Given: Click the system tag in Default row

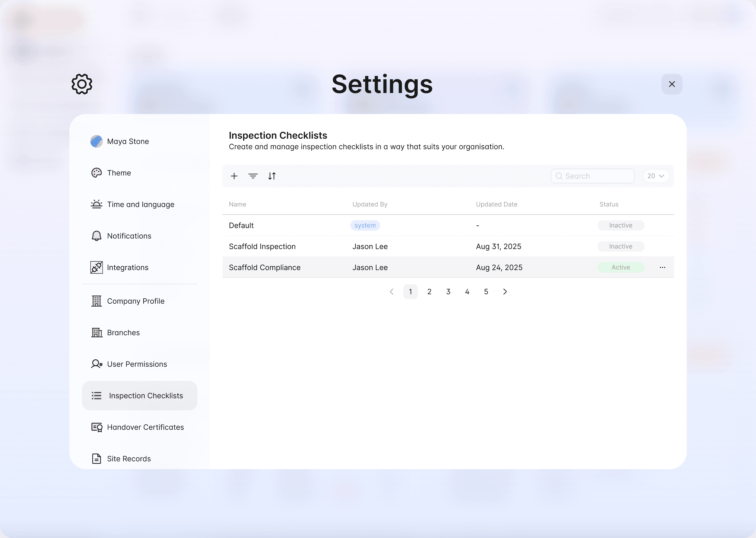Looking at the screenshot, I should click(365, 225).
